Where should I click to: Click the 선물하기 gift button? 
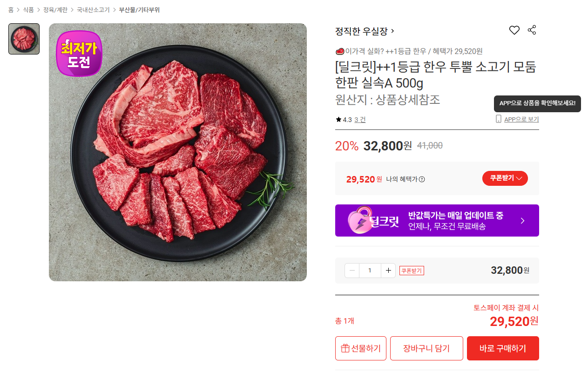pos(361,348)
